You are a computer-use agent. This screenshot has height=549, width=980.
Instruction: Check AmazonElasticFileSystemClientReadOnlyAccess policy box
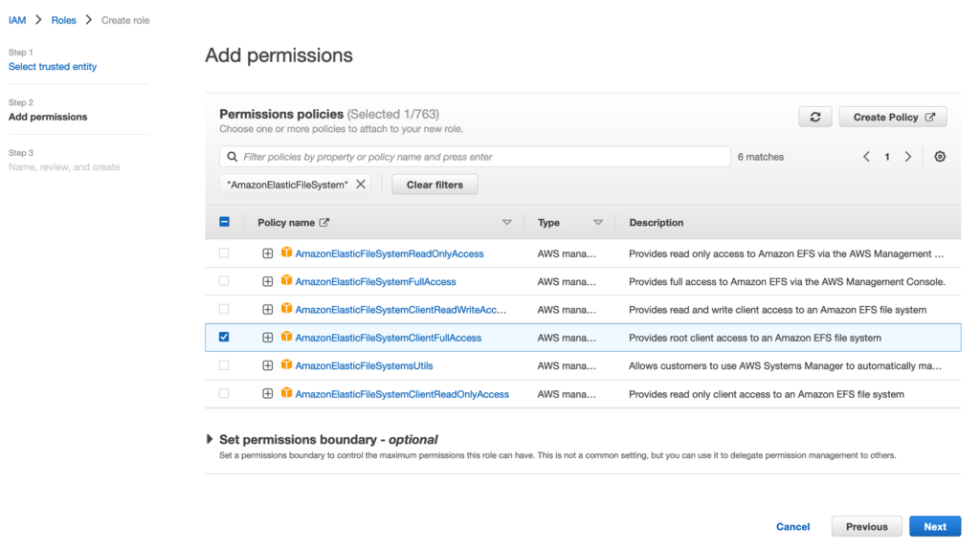(224, 393)
